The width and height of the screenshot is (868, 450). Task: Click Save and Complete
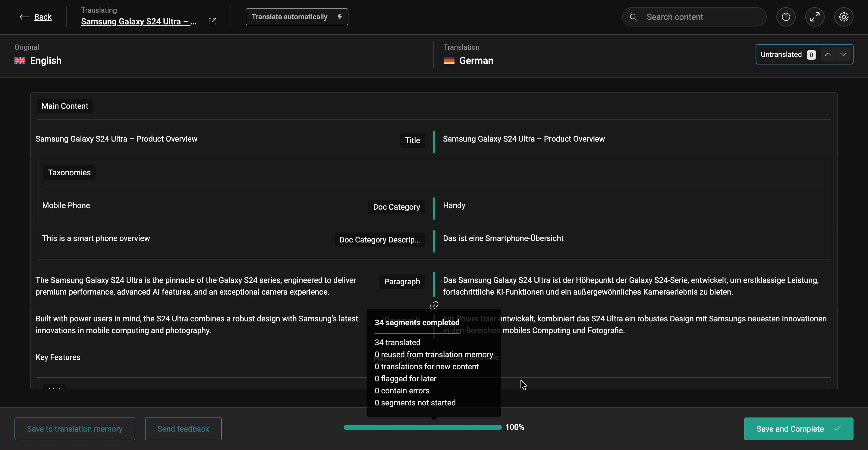798,428
